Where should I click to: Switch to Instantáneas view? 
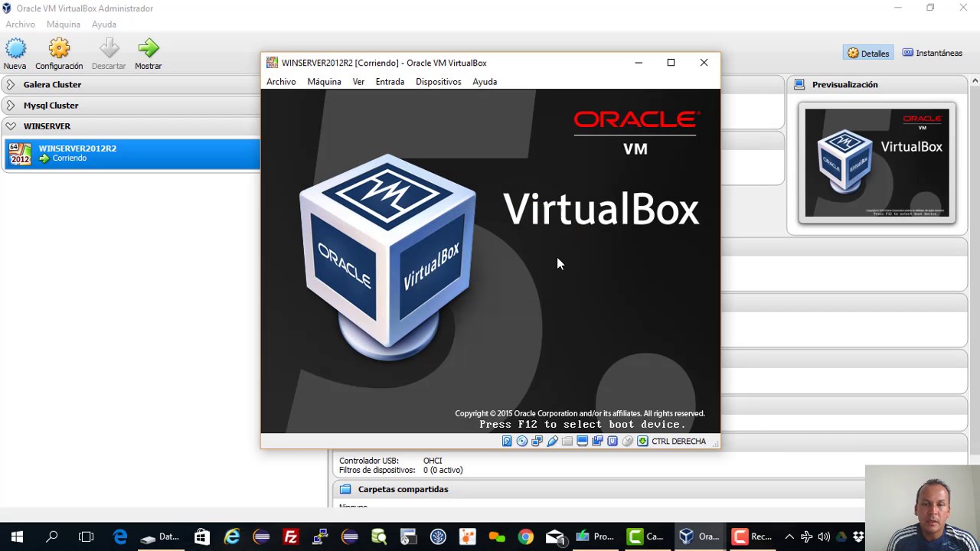(932, 53)
